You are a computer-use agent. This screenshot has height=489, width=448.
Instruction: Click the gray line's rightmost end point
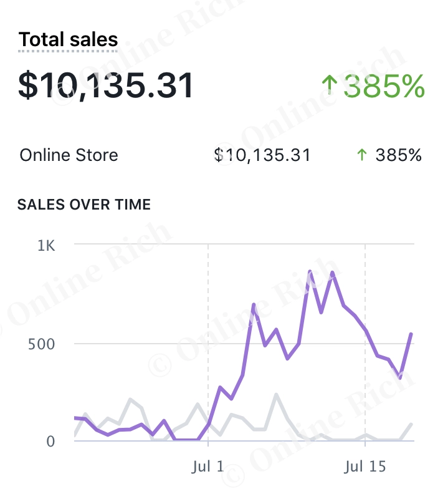pos(412,424)
